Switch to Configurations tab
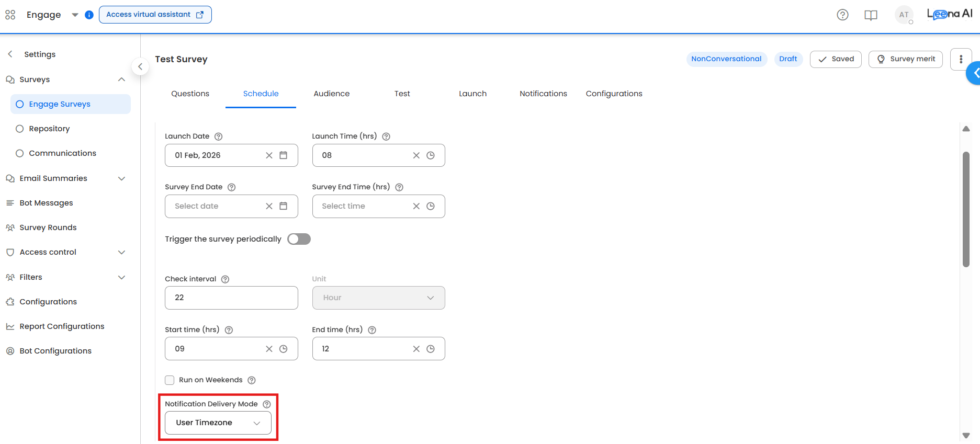The image size is (980, 444). coord(614,94)
